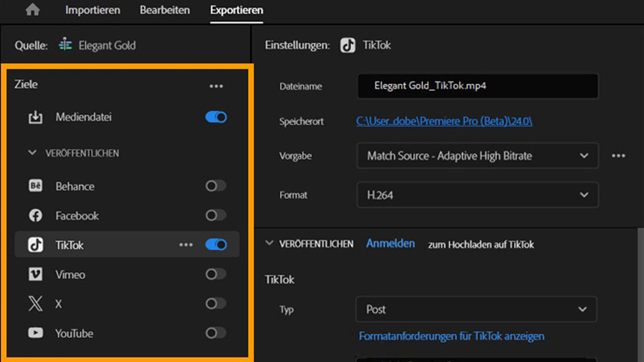The height and width of the screenshot is (362, 644).
Task: Collapse the VERÖFFENTLICHEN section in Ziele
Action: click(32, 153)
